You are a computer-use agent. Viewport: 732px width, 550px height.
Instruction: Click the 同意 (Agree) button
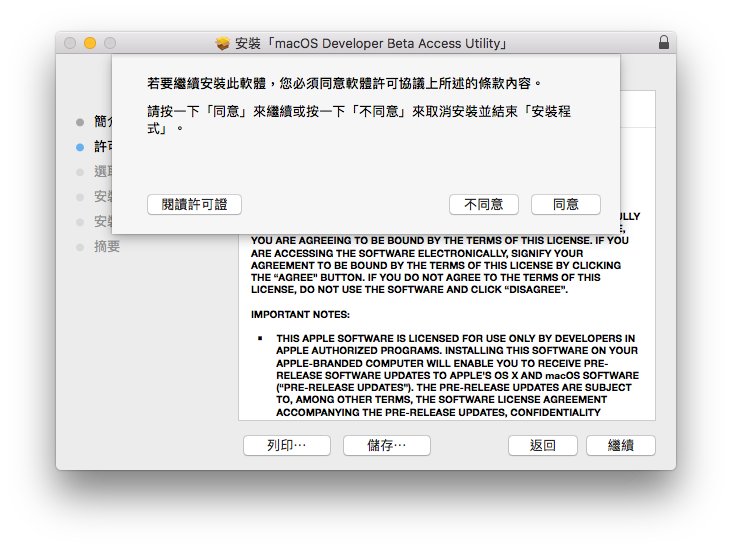(565, 204)
